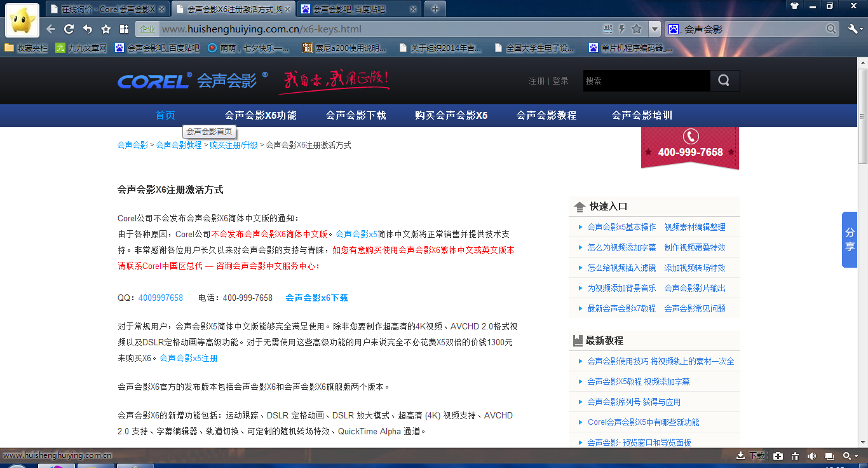This screenshot has width=868, height=468.
Task: Click the favorites star beside the undo arrow
Action: click(x=106, y=29)
